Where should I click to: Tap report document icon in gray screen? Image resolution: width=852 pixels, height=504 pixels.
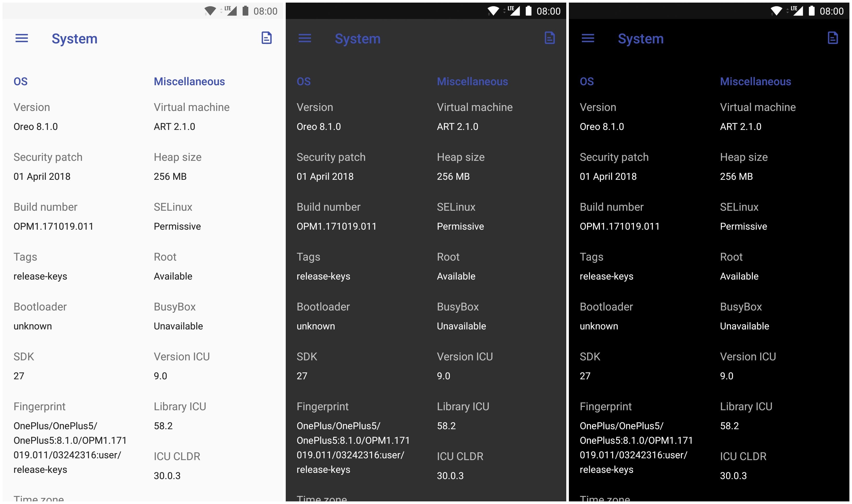point(549,38)
